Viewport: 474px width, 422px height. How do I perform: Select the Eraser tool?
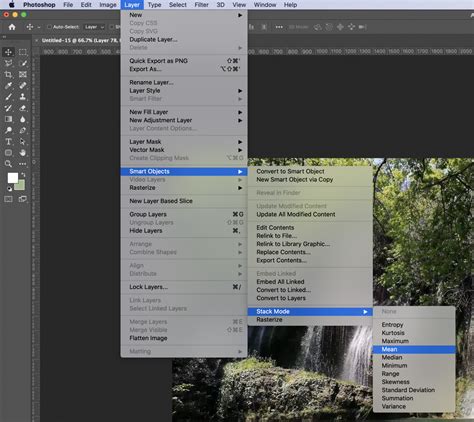pos(23,108)
